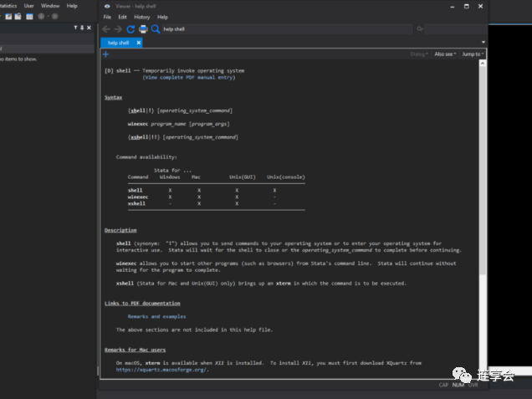532x399 pixels.
Task: Click winexec in the availability table
Action: [x=138, y=197]
